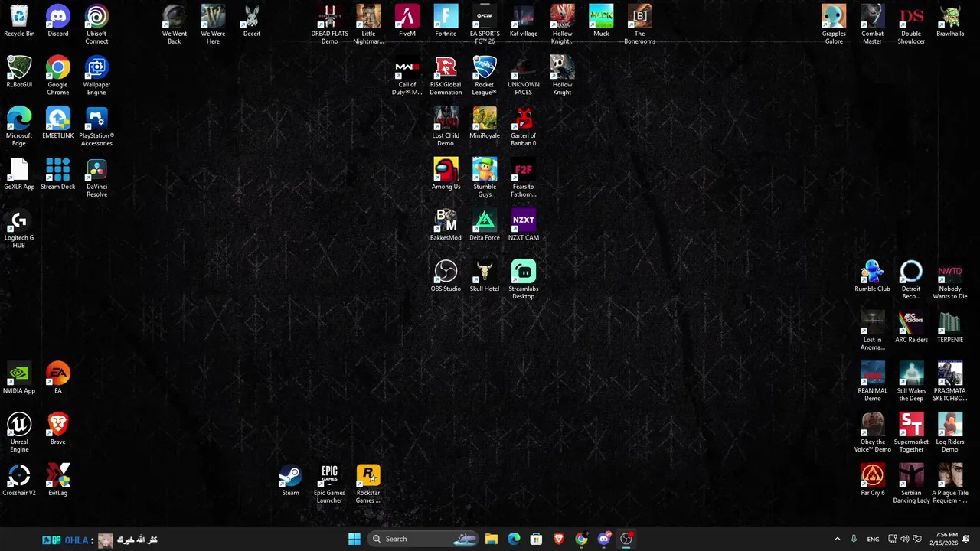Open the Skull Hotel shortcut

point(485,276)
